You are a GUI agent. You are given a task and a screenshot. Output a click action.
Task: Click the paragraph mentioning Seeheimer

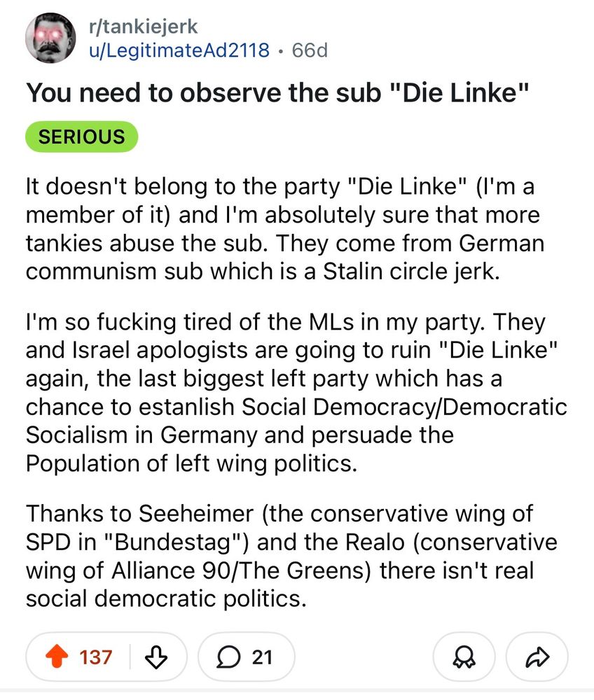coord(291,556)
